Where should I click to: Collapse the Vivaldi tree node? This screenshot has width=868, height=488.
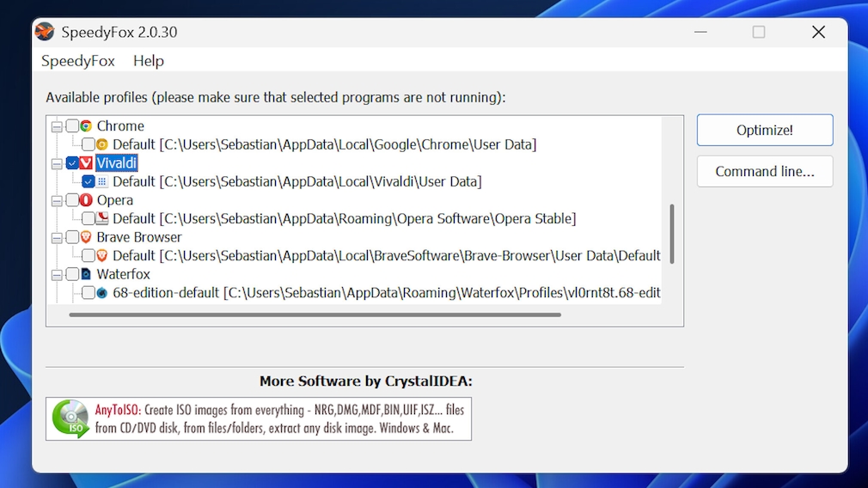coord(58,163)
